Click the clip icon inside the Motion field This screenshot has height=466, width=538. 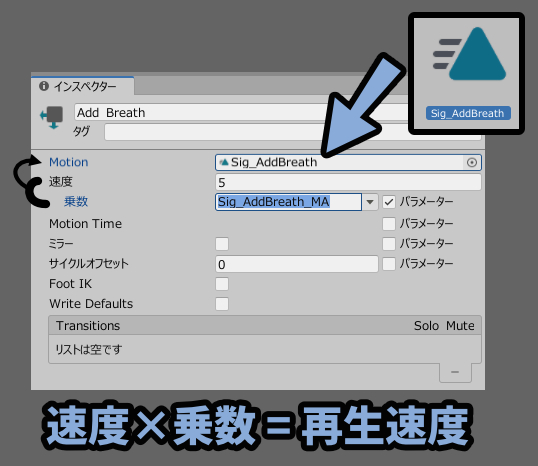click(x=224, y=162)
